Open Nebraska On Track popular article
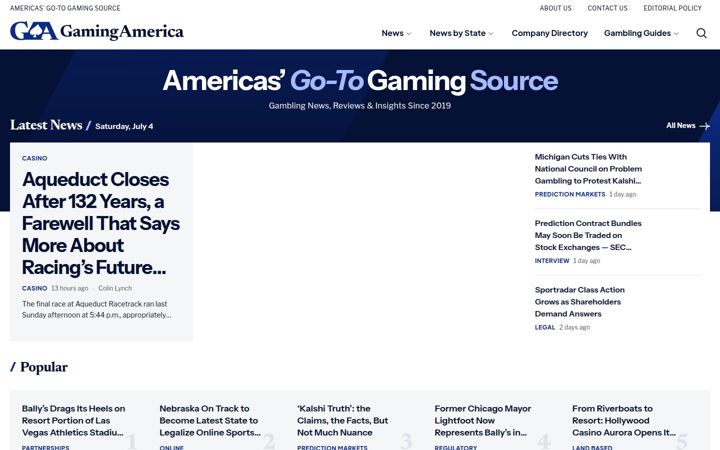Screen dimensions: 720x450 (210, 420)
